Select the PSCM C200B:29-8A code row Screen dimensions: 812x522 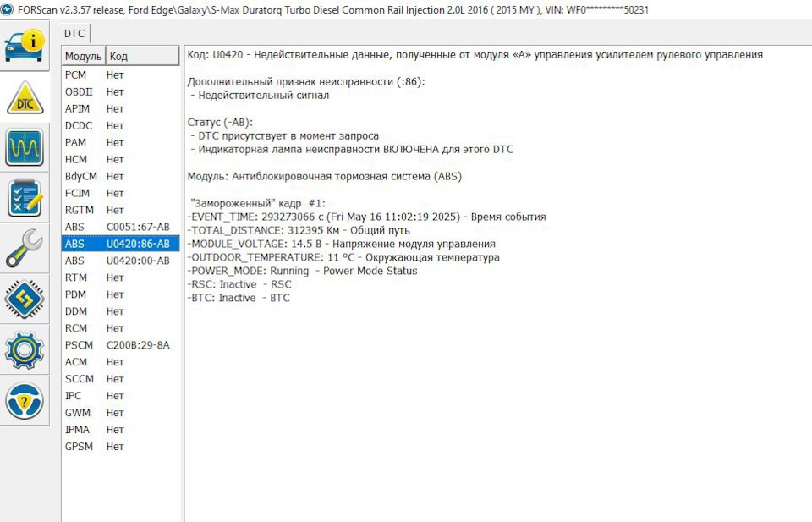pyautogui.click(x=121, y=345)
